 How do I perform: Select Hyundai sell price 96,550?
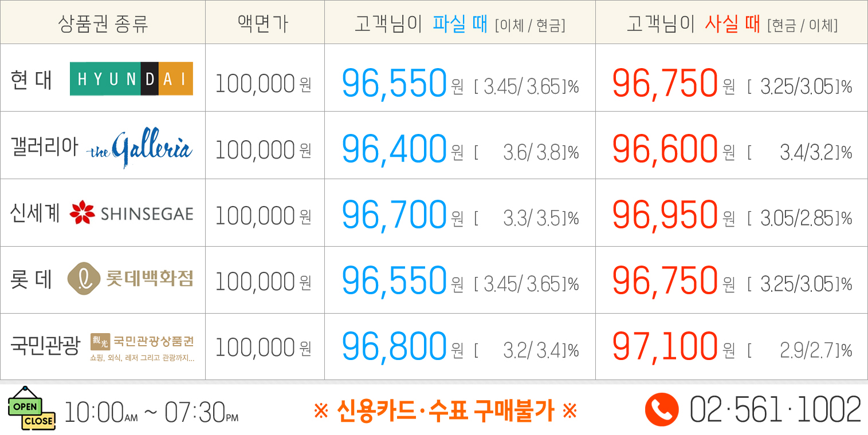pyautogui.click(x=394, y=84)
